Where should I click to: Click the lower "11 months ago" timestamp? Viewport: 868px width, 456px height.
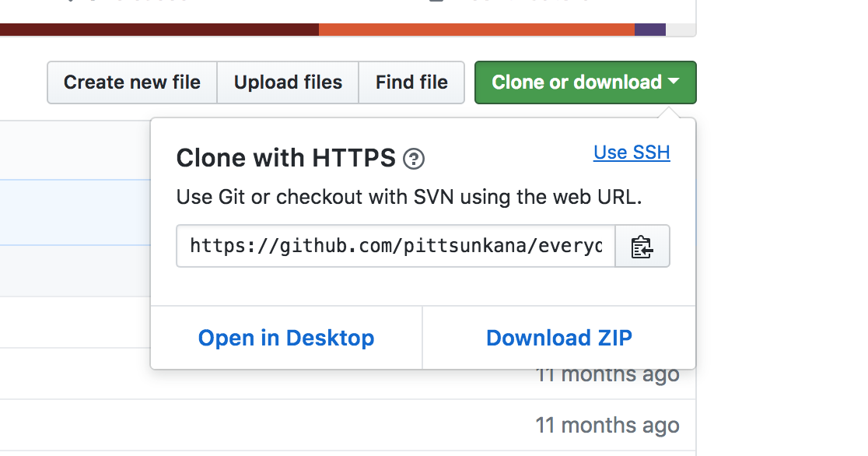pos(607,426)
